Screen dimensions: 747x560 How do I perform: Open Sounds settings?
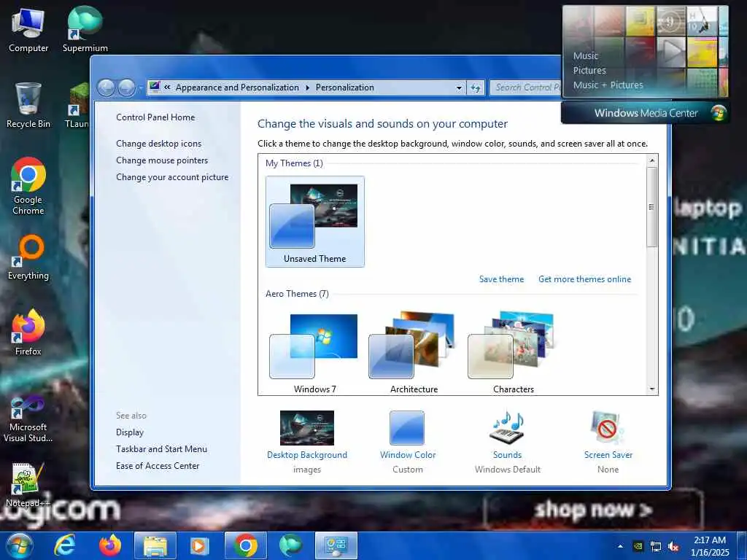(508, 442)
